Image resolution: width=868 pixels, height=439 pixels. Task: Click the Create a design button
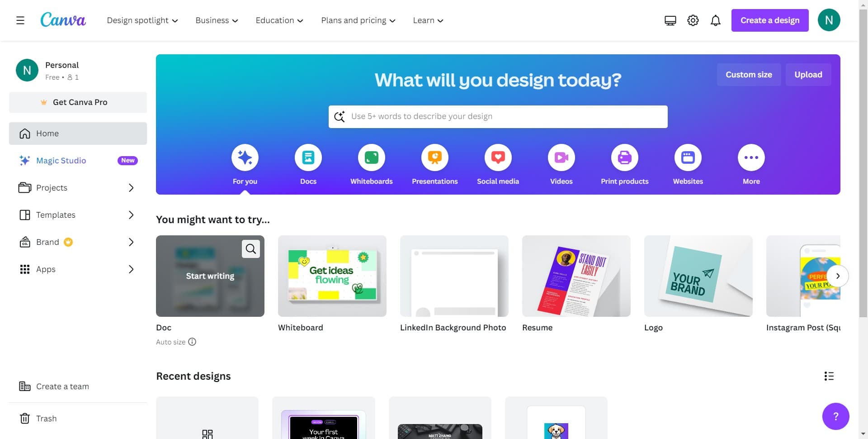[x=769, y=20]
